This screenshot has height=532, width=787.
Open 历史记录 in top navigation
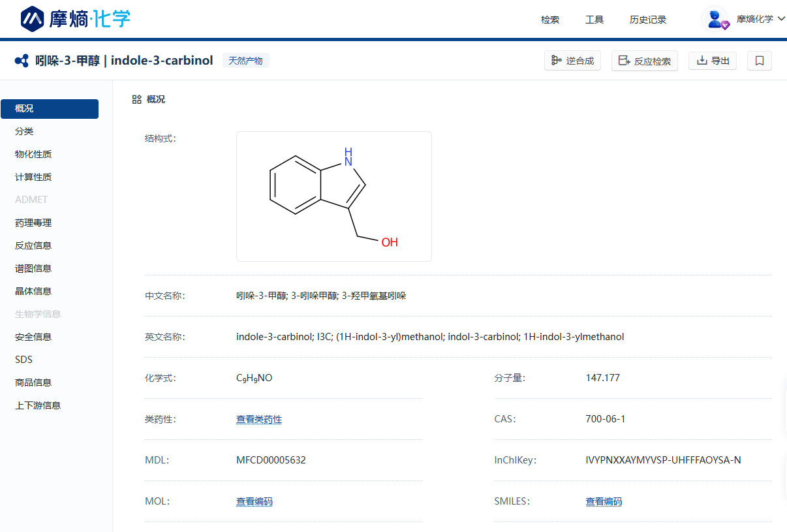coord(648,20)
